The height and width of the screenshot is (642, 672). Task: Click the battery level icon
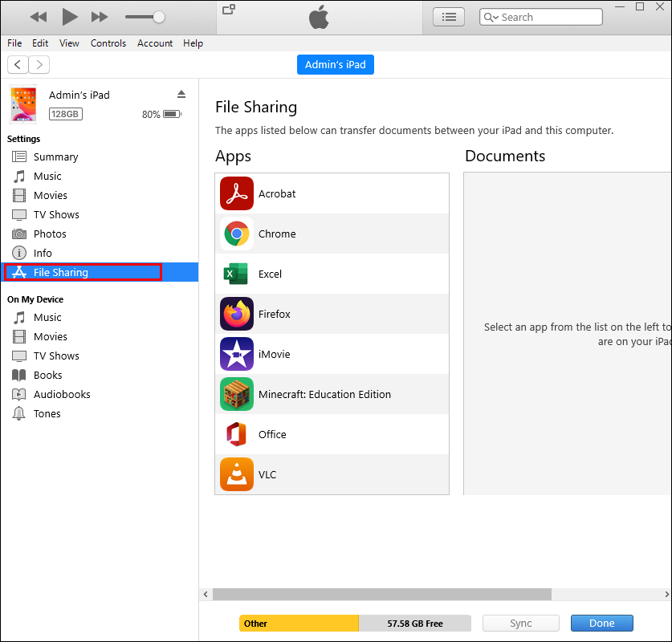(173, 114)
